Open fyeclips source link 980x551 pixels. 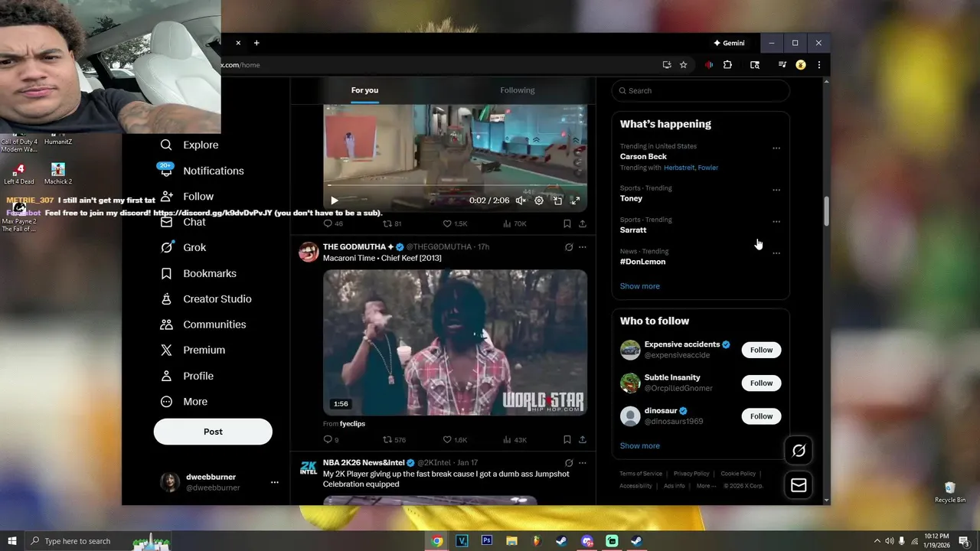pyautogui.click(x=352, y=424)
